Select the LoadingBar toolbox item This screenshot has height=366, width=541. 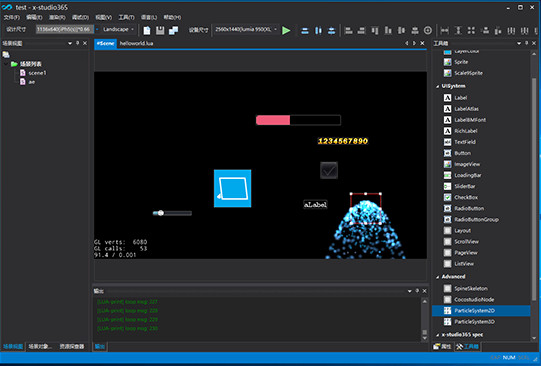[468, 175]
